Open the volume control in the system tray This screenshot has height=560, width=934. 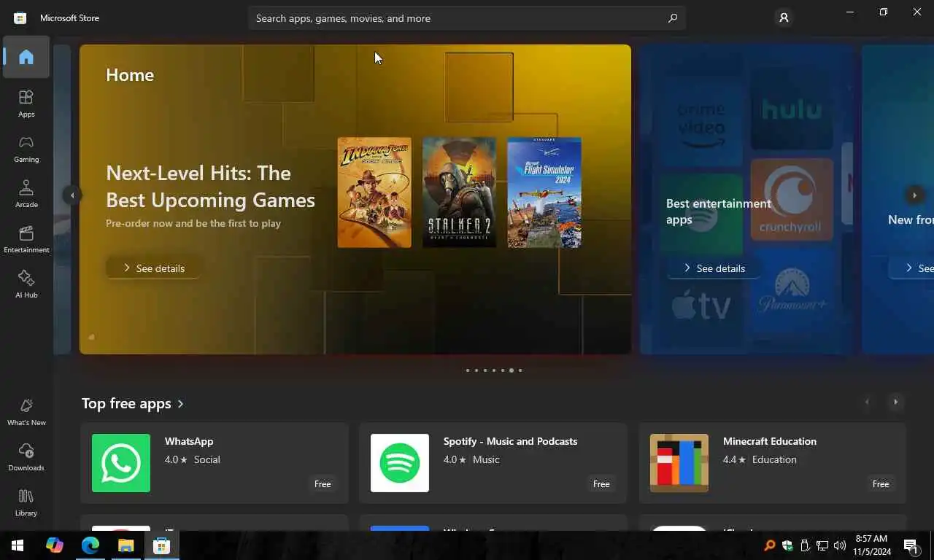(840, 545)
